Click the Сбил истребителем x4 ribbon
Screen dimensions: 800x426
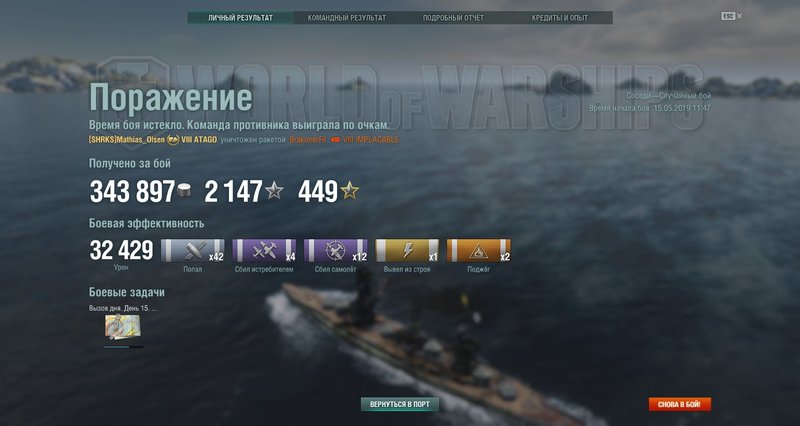coord(264,250)
